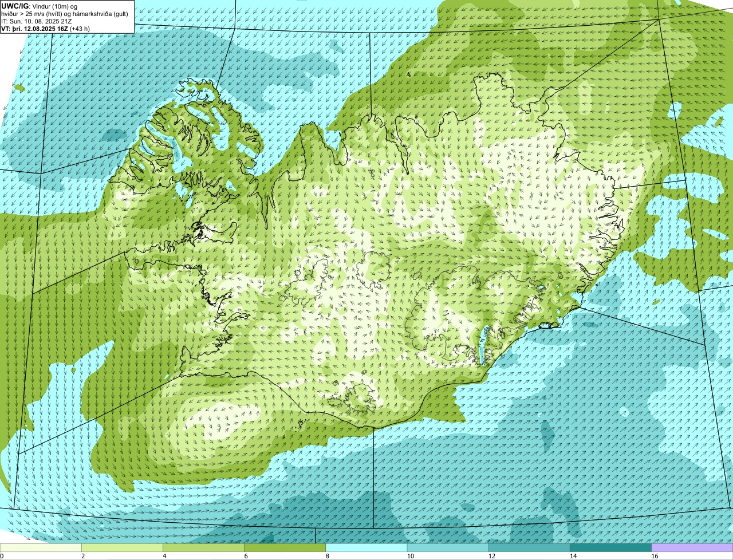Image resolution: width=733 pixels, height=560 pixels.
Task: Click the legend label '6'
Action: pyautogui.click(x=246, y=556)
